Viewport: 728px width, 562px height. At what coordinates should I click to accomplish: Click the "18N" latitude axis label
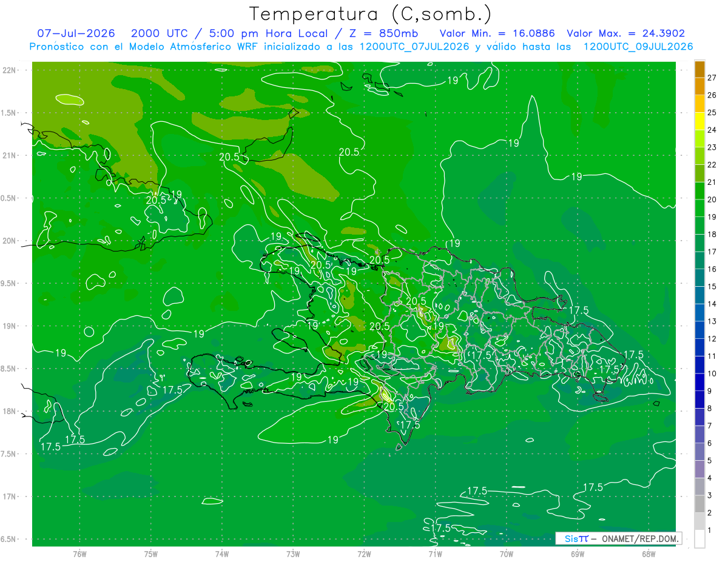click(10, 412)
